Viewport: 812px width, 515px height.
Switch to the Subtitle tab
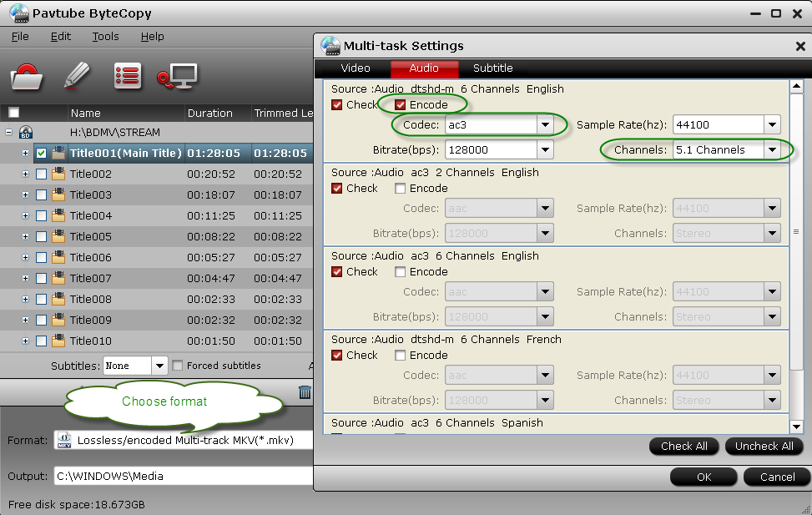[x=493, y=68]
